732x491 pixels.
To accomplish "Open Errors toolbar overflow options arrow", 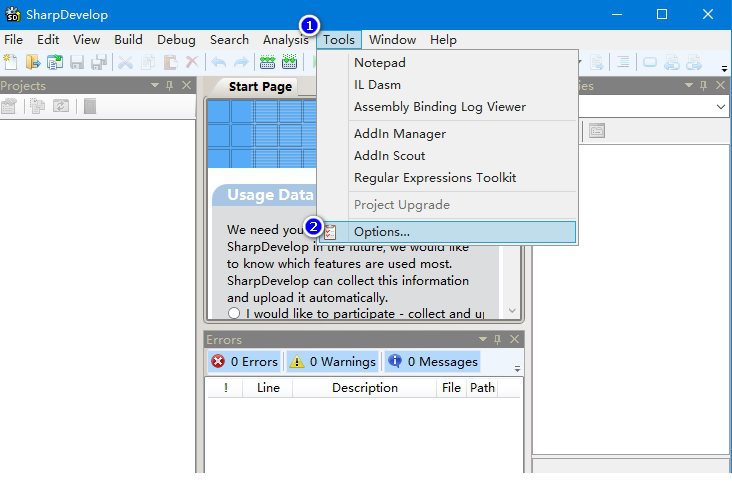I will click(x=517, y=369).
